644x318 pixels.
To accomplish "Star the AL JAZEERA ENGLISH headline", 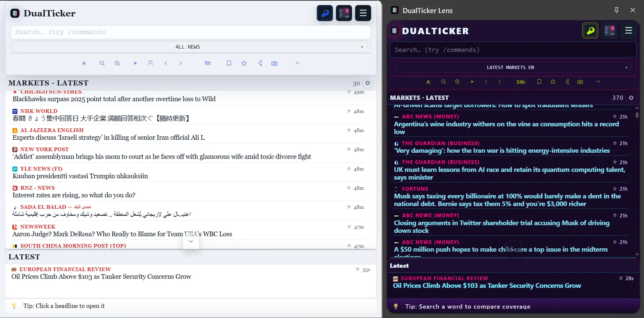I will (349, 130).
